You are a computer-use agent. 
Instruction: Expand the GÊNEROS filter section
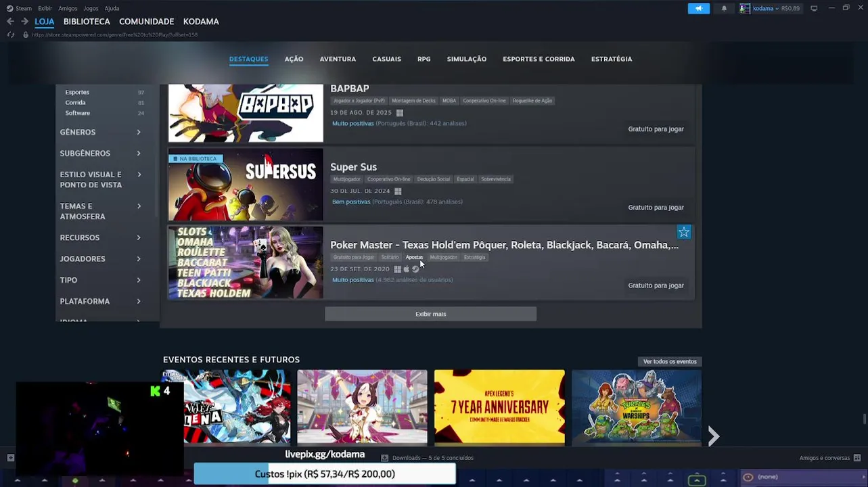point(100,133)
